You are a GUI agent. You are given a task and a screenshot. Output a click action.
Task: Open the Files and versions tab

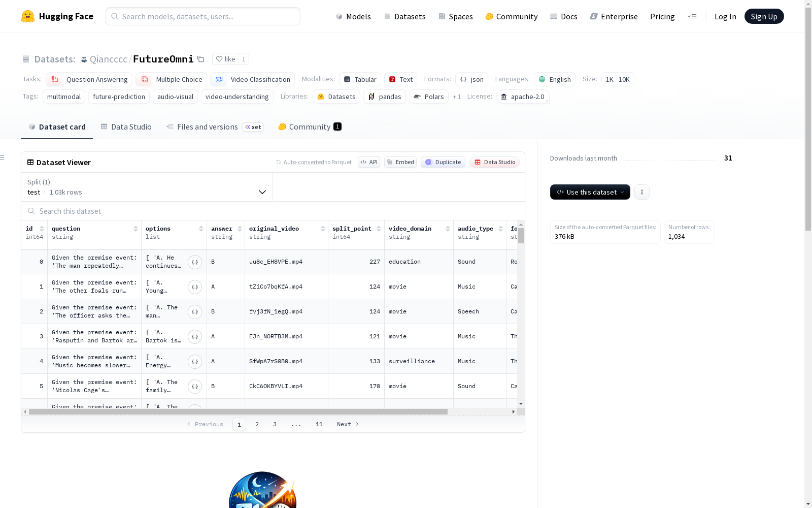tap(215, 127)
